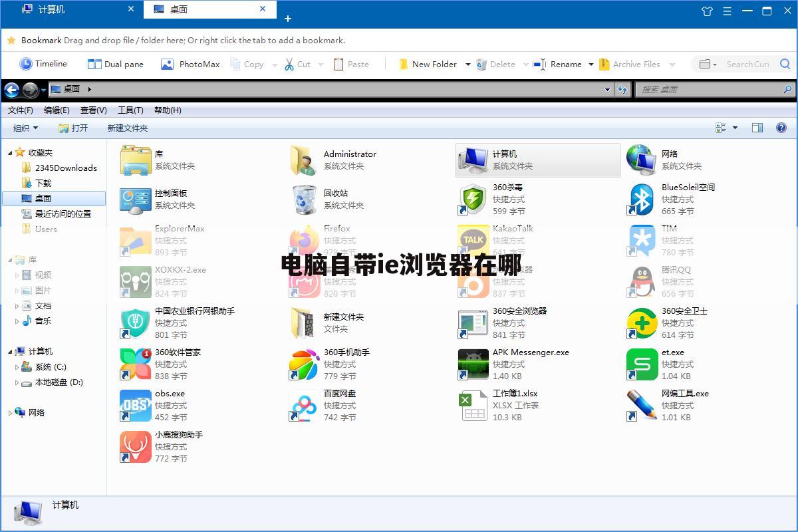Refresh the current folder view
Image resolution: width=798 pixels, height=532 pixels.
622,89
